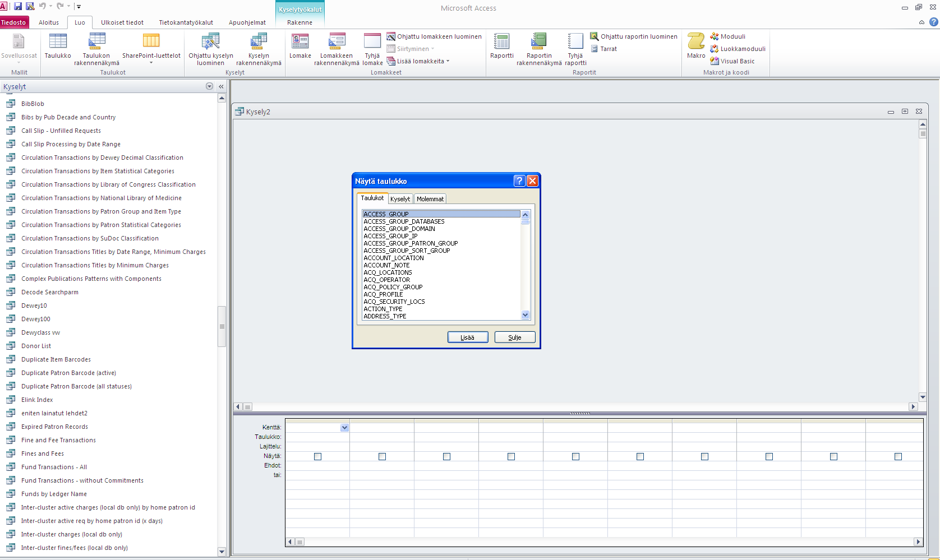Open SharePoint-luettelot lists button
This screenshot has width=940, height=560.
[151, 48]
